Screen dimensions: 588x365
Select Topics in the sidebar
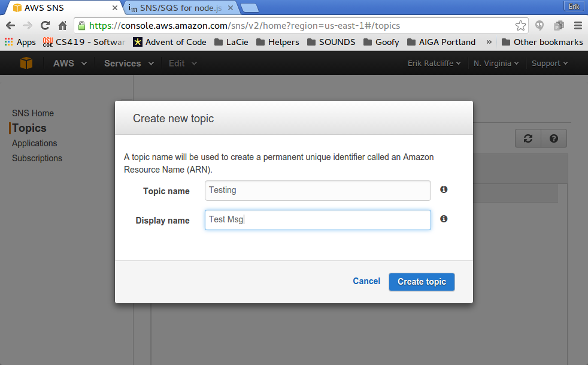[x=29, y=128]
